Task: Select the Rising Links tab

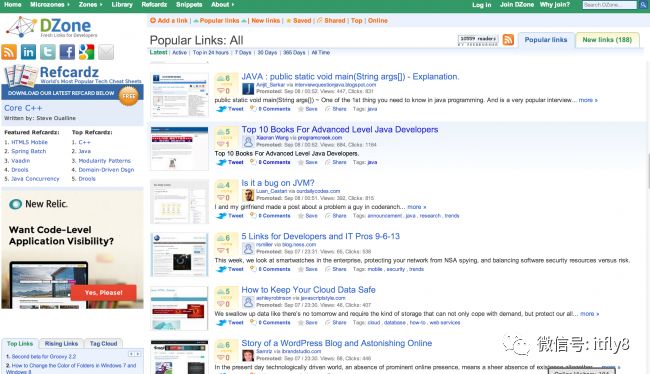Action: 61,344
